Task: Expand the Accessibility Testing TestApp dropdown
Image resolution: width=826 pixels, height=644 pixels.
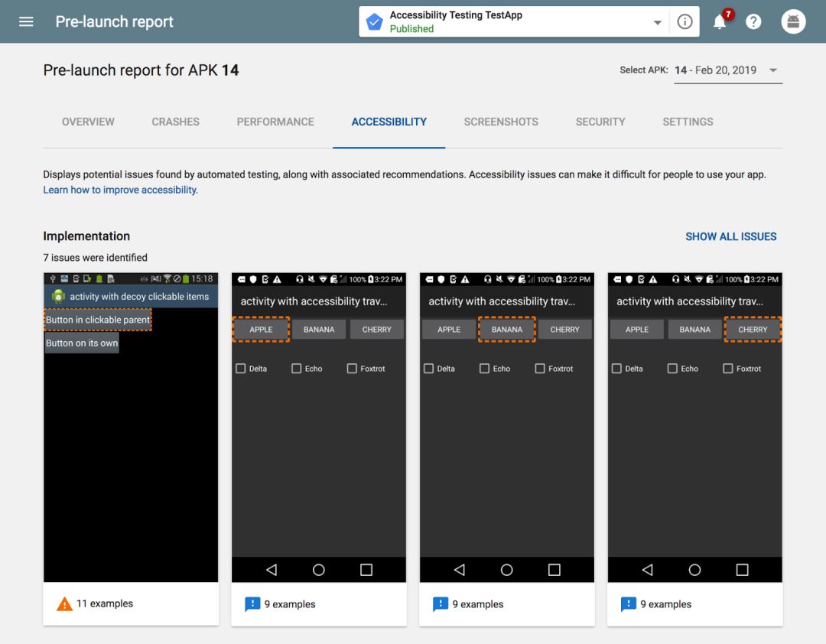Action: [x=657, y=23]
